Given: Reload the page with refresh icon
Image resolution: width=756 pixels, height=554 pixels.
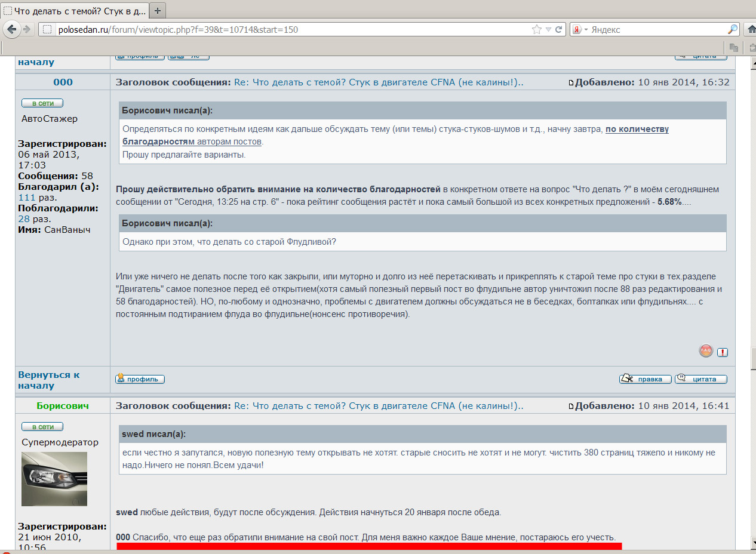Looking at the screenshot, I should click(x=560, y=29).
